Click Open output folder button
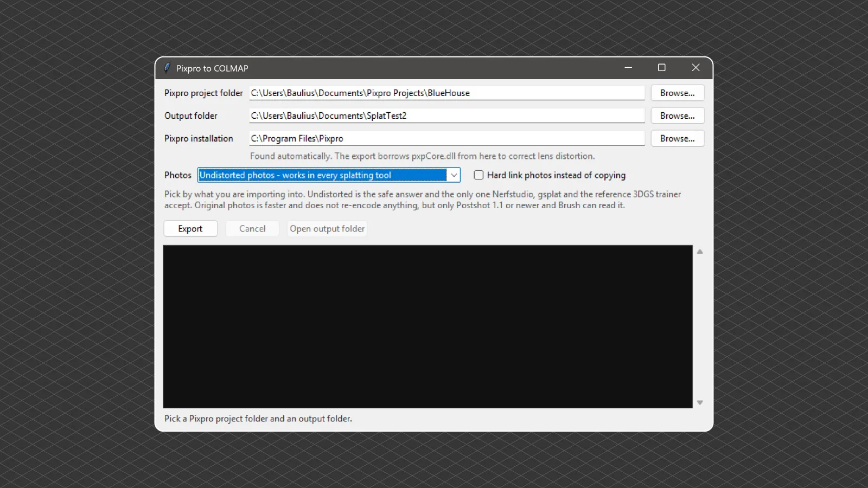The image size is (868, 488). [x=327, y=228]
